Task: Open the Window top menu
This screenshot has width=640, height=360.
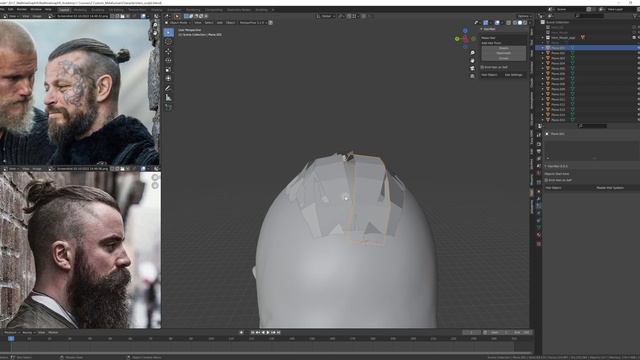Action: pyautogui.click(x=36, y=9)
